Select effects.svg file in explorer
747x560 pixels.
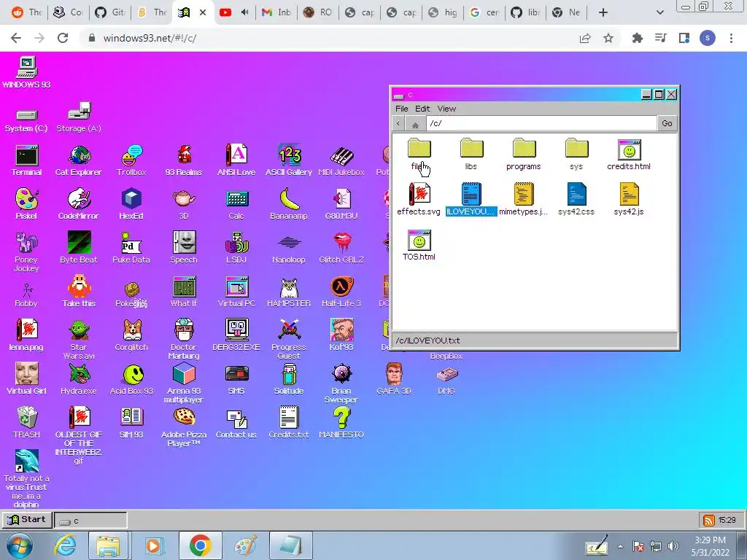[419, 199]
